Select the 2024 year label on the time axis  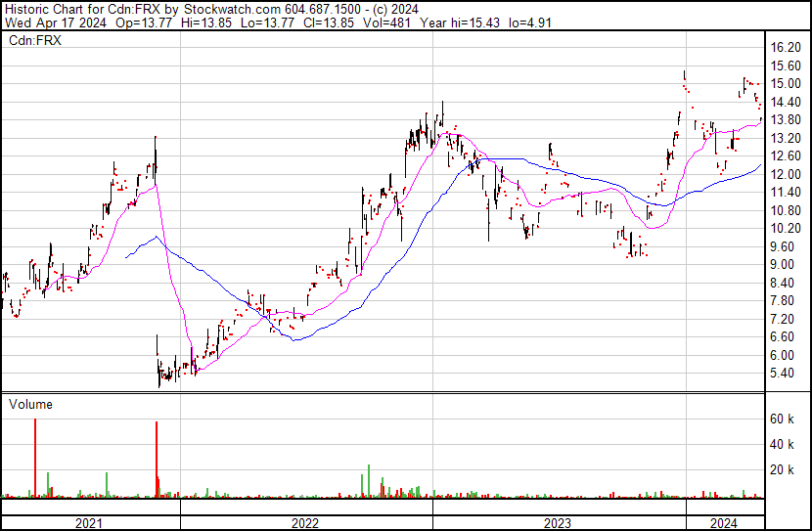point(723,523)
